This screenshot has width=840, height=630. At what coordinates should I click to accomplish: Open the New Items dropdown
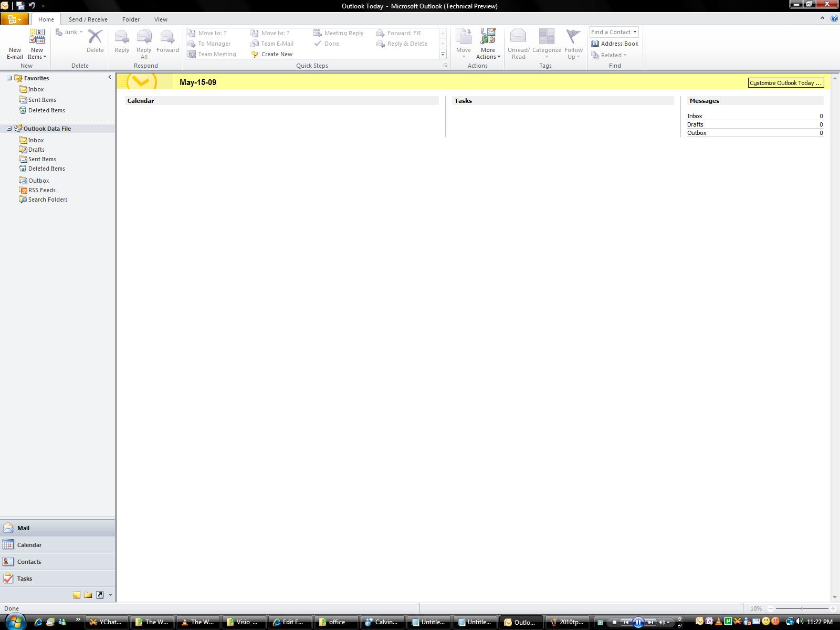pos(37,54)
